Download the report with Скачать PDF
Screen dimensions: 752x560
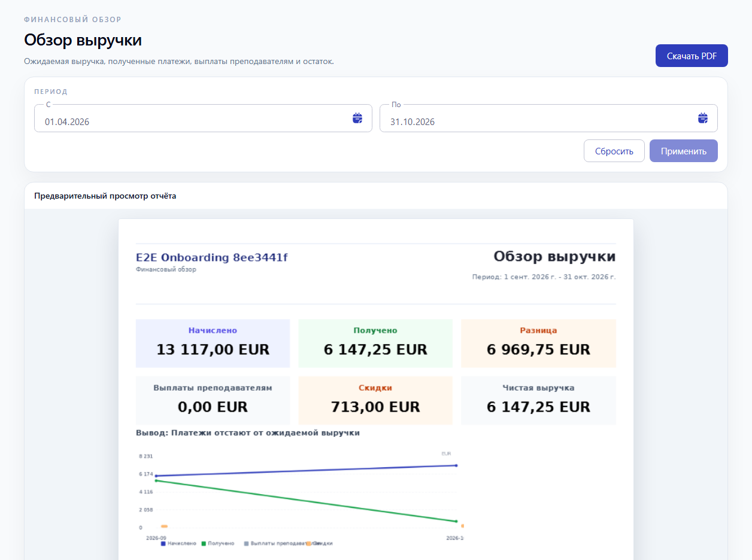coord(692,56)
